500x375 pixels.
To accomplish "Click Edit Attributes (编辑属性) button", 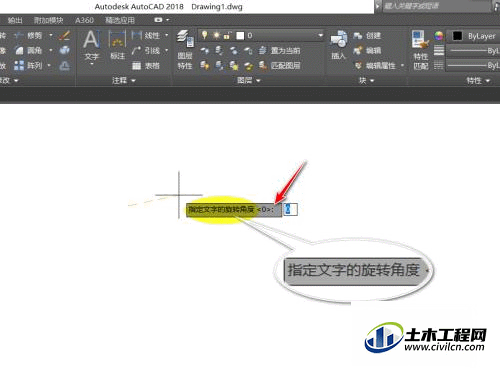I will (x=375, y=66).
